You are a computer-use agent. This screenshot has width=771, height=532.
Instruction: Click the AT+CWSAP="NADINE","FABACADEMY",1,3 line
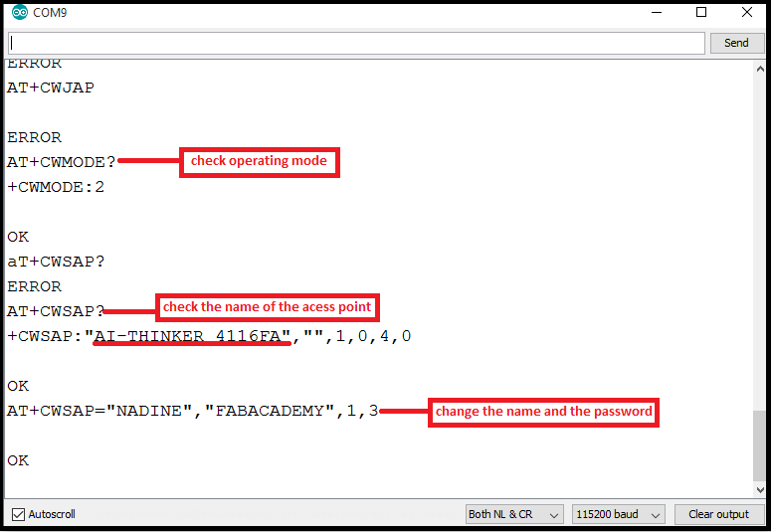pos(193,411)
